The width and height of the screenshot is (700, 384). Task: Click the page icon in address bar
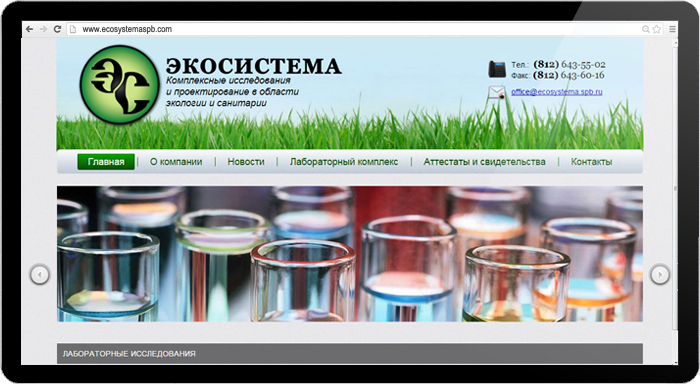click(x=73, y=29)
